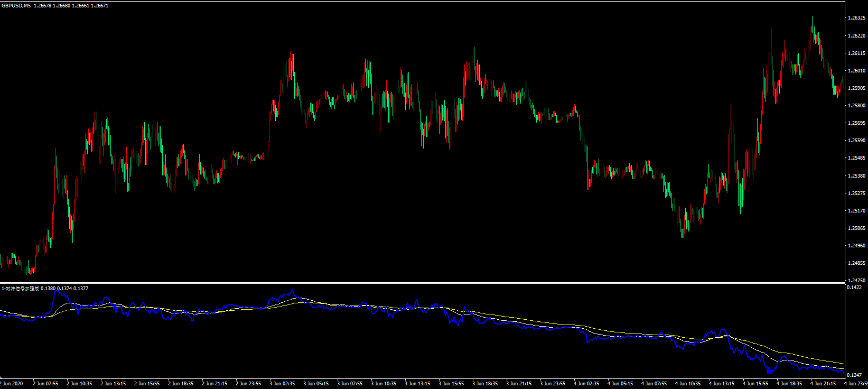Click the GBPUSD,M5 chart title text

[15, 6]
